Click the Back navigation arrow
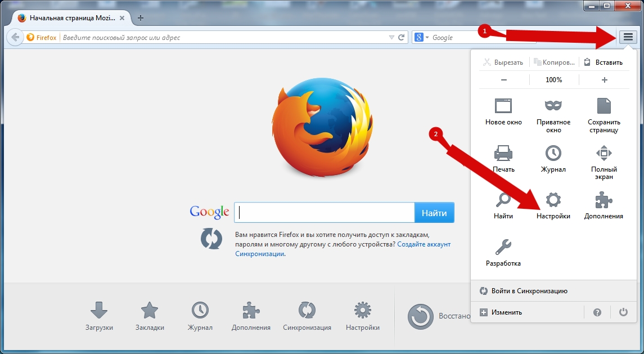 click(x=15, y=37)
